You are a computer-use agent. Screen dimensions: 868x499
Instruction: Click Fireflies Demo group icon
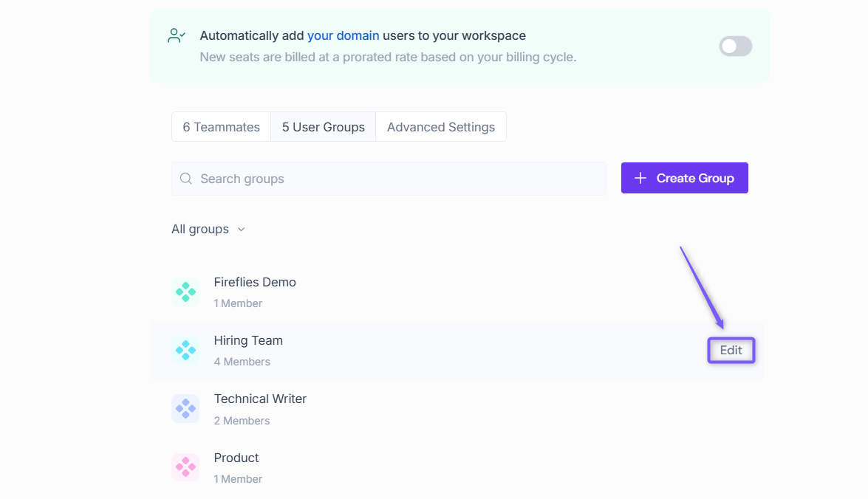(x=185, y=292)
